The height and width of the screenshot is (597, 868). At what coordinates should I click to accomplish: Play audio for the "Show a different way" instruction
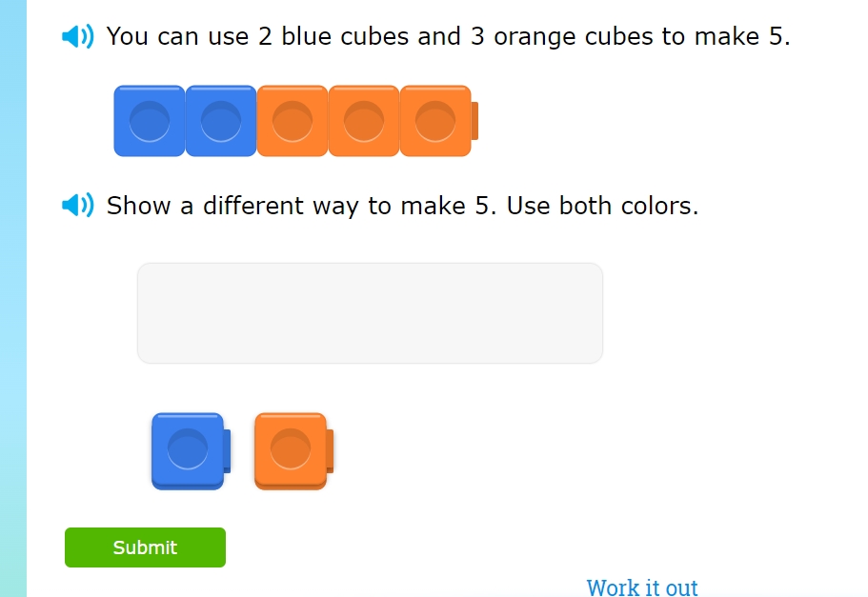pyautogui.click(x=77, y=205)
